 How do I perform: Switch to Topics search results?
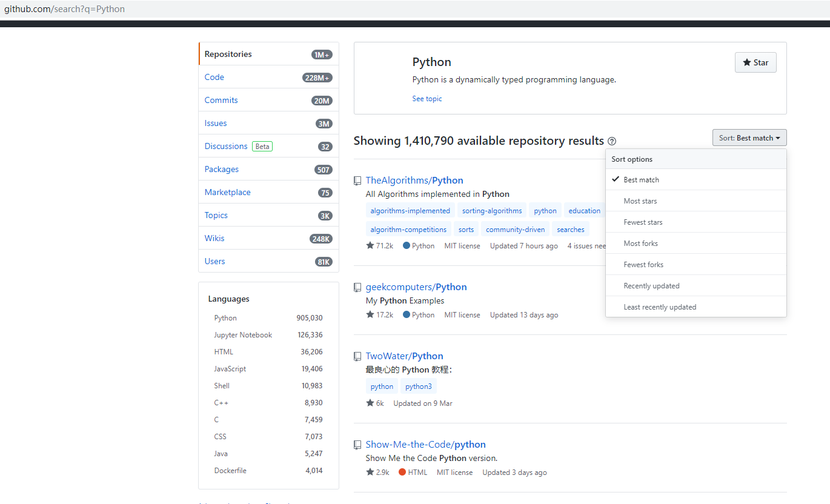(268, 215)
